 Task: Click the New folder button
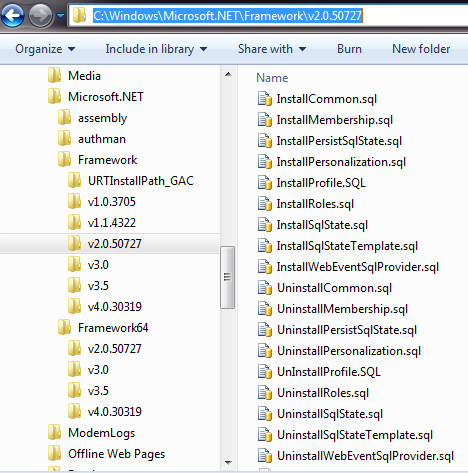421,49
